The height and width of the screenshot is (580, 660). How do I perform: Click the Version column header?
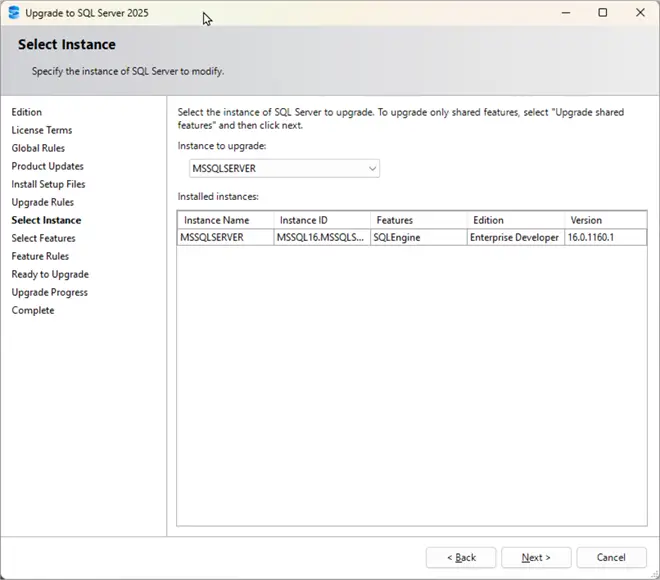pos(606,220)
